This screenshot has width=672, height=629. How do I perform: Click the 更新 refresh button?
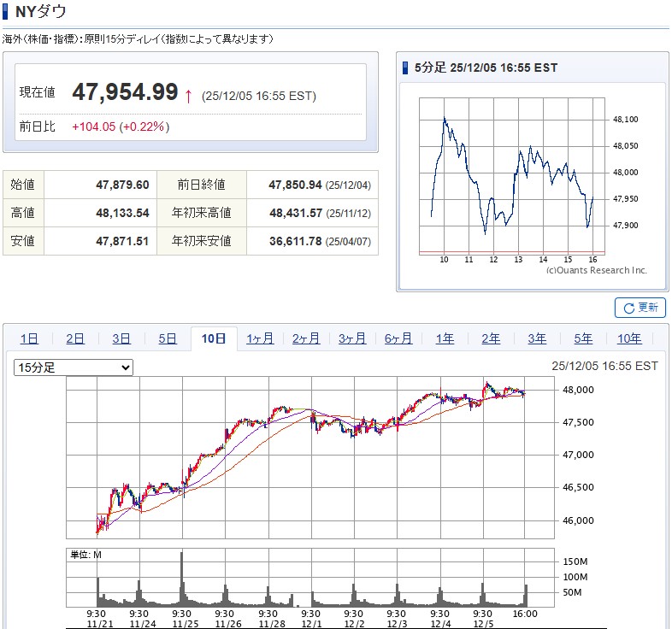tap(640, 308)
